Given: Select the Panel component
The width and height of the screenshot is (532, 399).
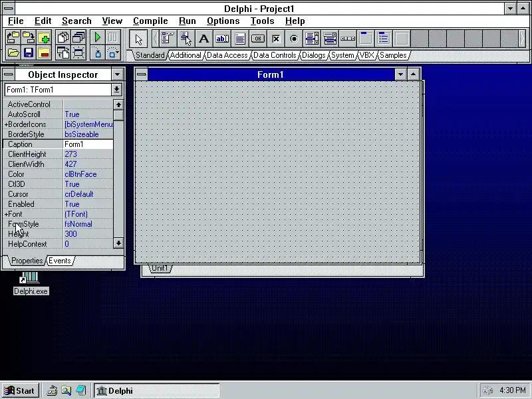Looking at the screenshot, I should coord(402,39).
